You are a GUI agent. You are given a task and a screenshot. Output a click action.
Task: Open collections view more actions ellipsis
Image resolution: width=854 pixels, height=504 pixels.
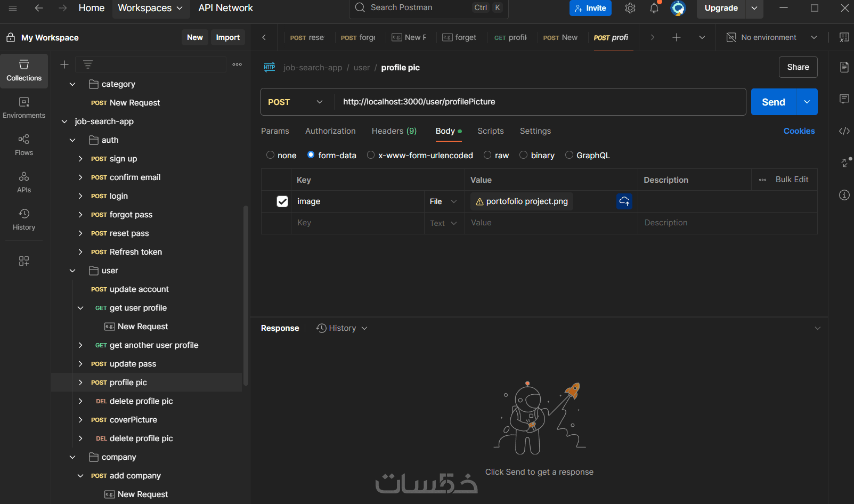tap(237, 64)
